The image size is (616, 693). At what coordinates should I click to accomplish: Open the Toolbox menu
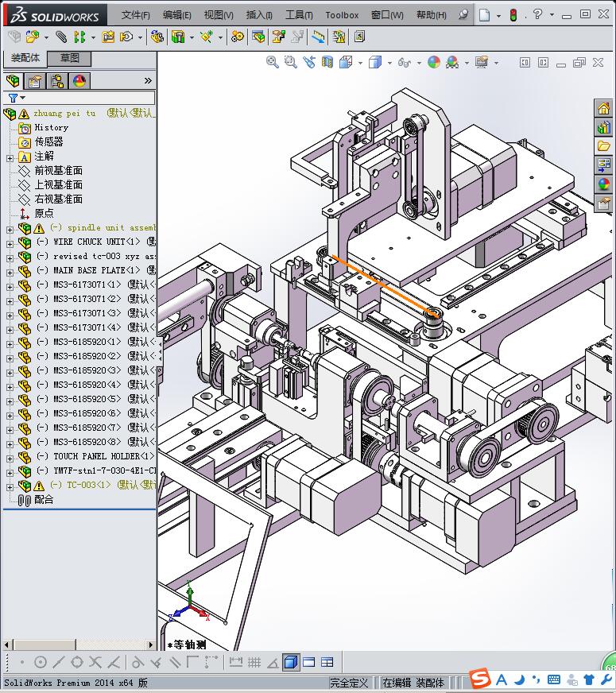click(x=342, y=15)
